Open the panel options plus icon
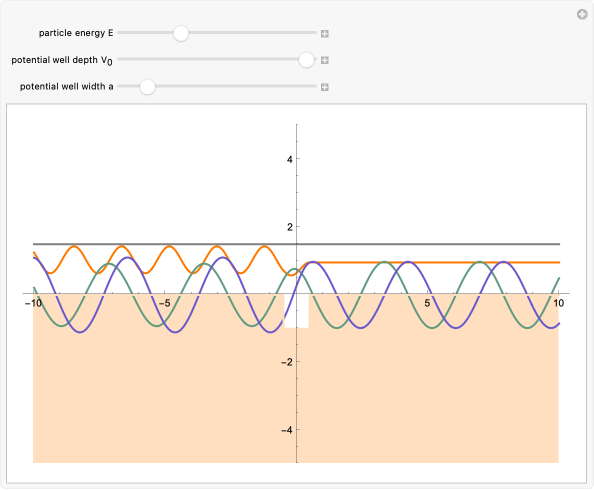This screenshot has width=594, height=490. 582,14
